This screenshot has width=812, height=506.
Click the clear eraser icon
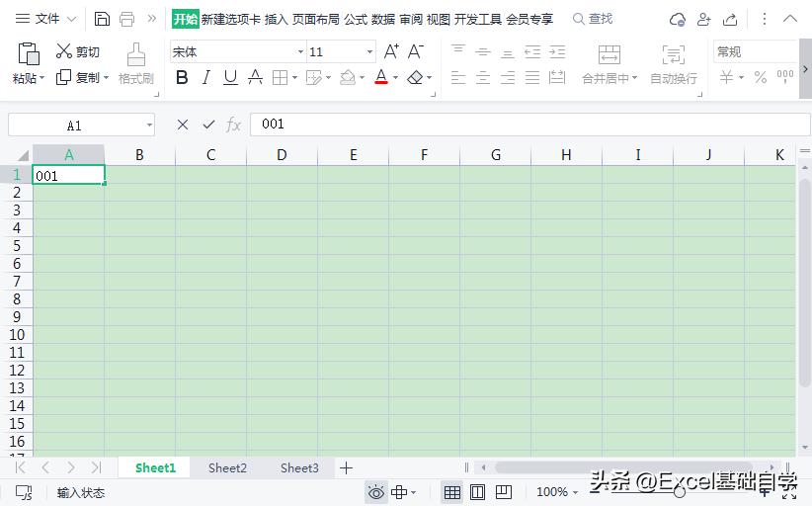point(415,78)
